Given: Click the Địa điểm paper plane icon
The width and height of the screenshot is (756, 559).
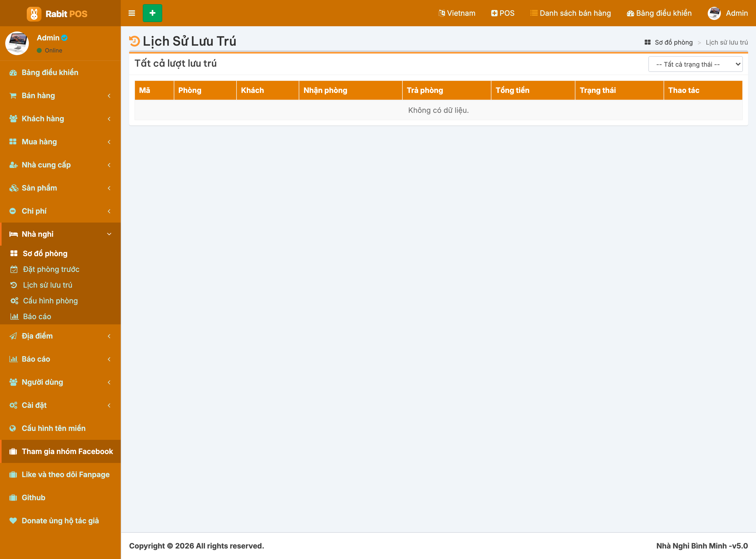Looking at the screenshot, I should 13,336.
